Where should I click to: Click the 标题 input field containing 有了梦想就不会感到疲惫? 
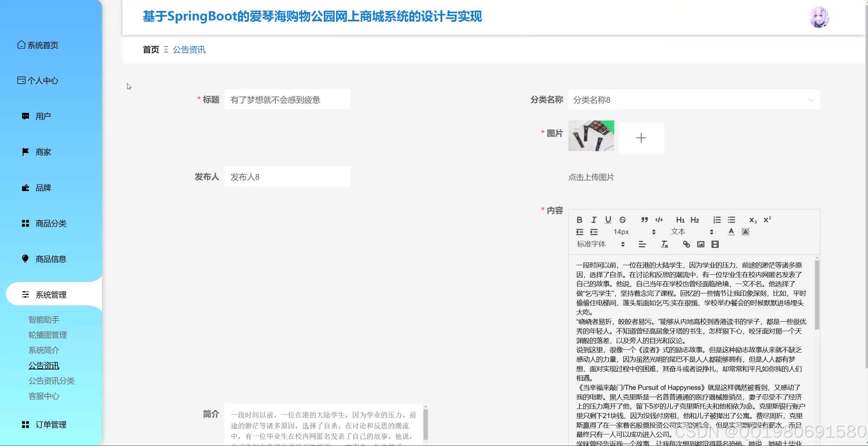287,100
